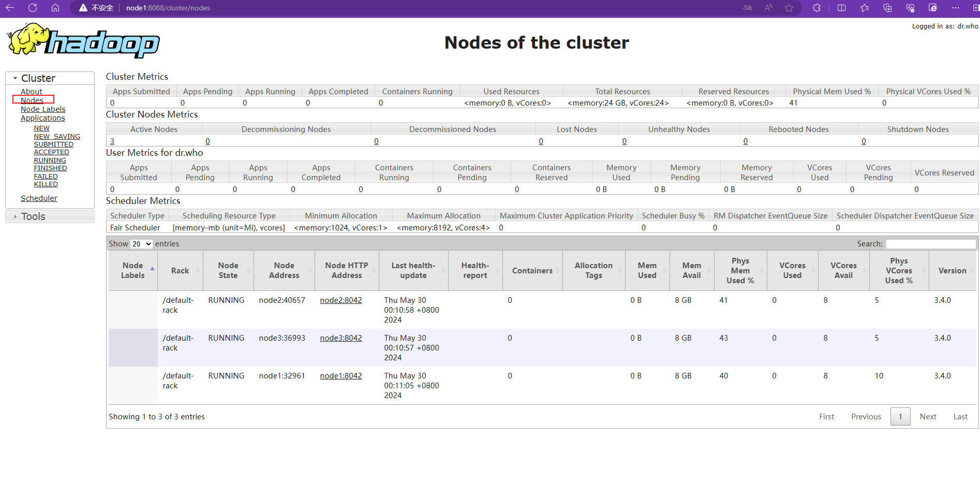980x482 pixels.
Task: Sort table by Node Address column
Action: point(284,270)
